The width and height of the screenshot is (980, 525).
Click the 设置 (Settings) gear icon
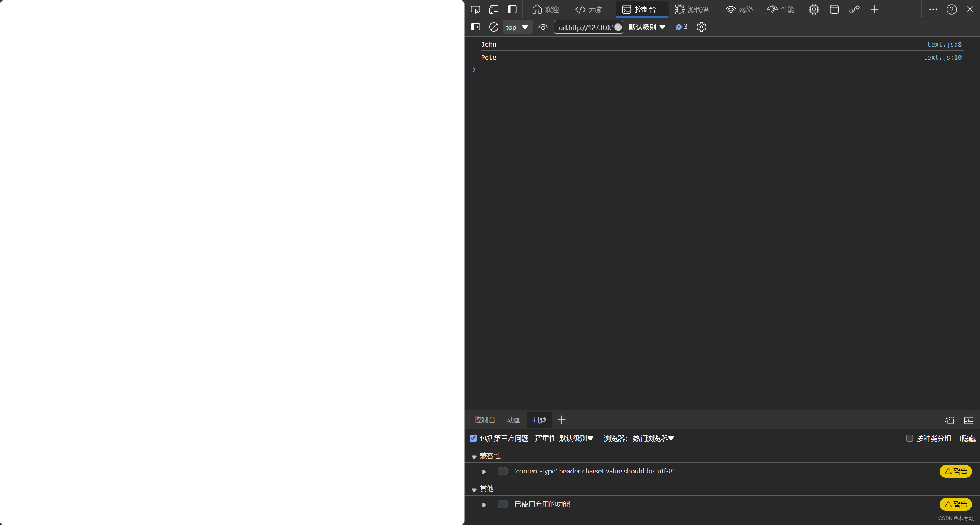point(701,27)
